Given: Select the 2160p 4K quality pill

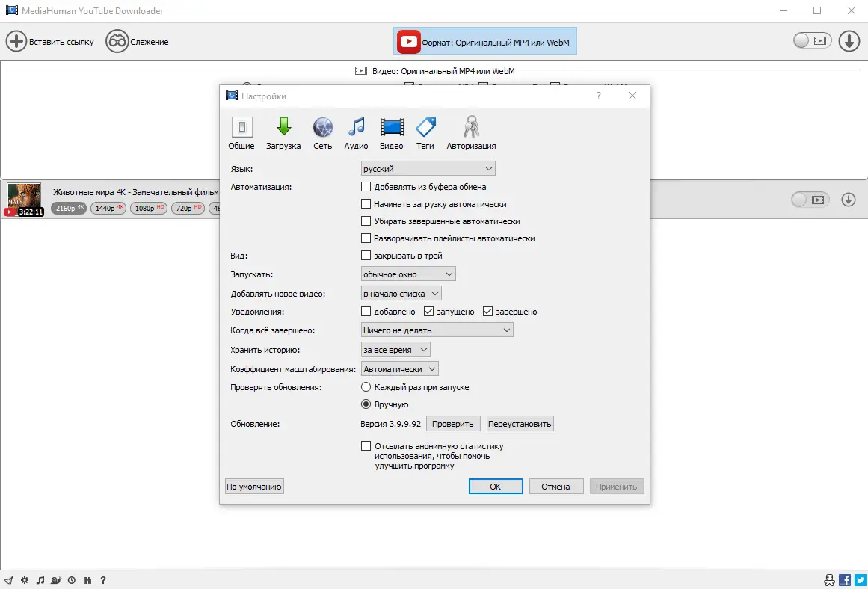Looking at the screenshot, I should tap(69, 208).
